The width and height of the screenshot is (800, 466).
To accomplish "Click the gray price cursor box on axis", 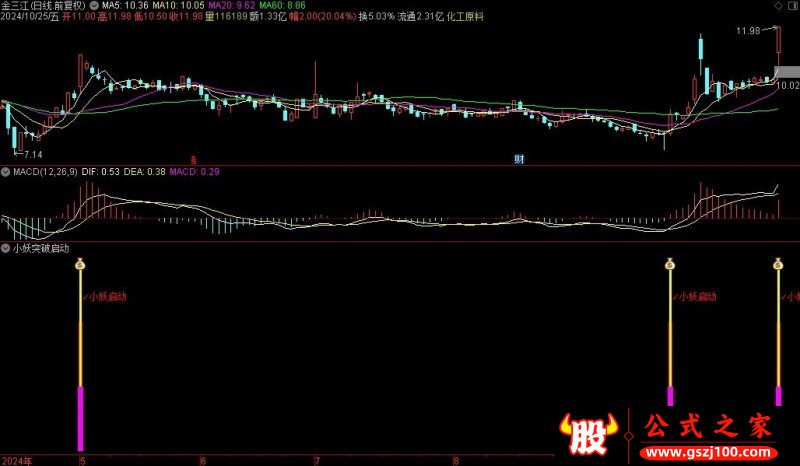I will point(787,72).
